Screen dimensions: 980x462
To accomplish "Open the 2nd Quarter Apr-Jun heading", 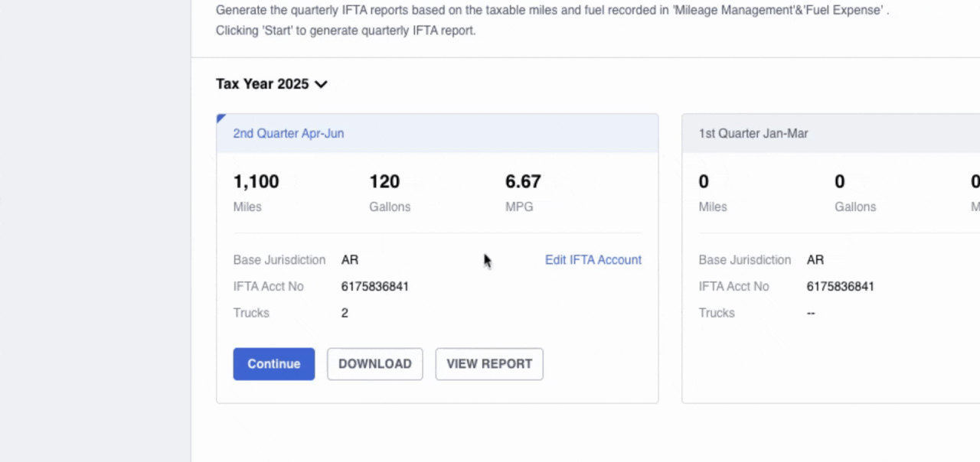I will (x=288, y=133).
